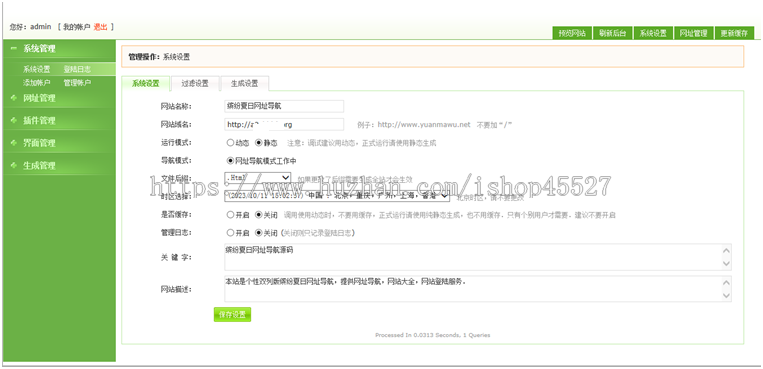Screen dimensions: 763x369
Task: Switch to the 过滤设置 tab
Action: [195, 83]
